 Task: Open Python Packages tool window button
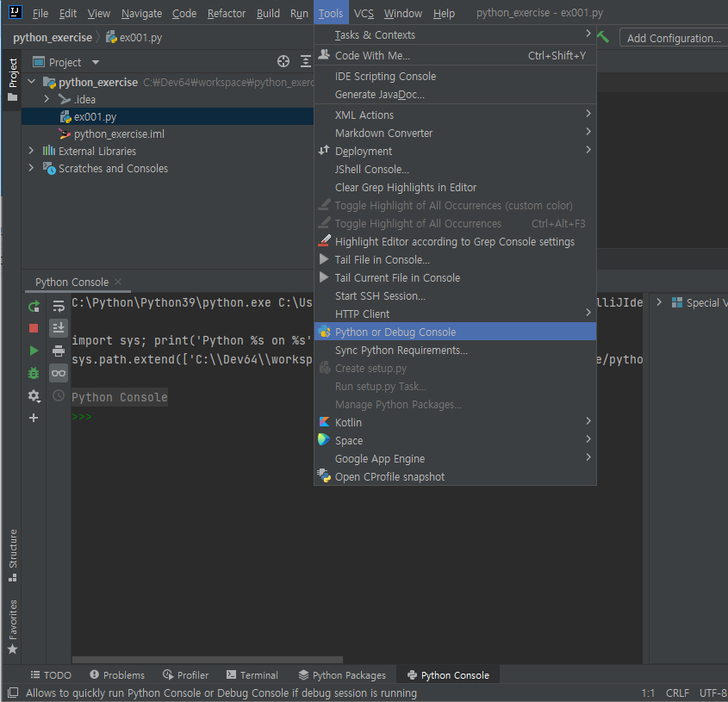pos(342,675)
